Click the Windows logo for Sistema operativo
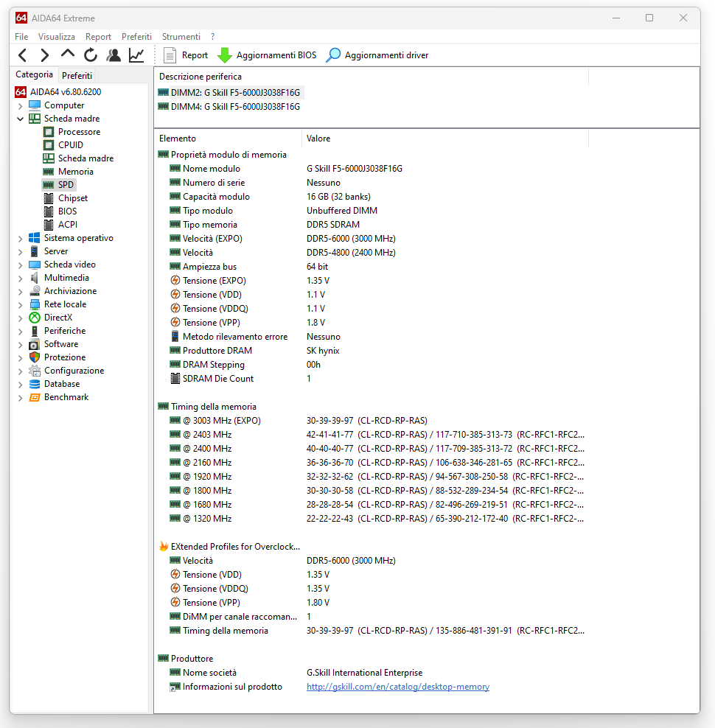Viewport: 715px width, 728px height. tap(35, 238)
